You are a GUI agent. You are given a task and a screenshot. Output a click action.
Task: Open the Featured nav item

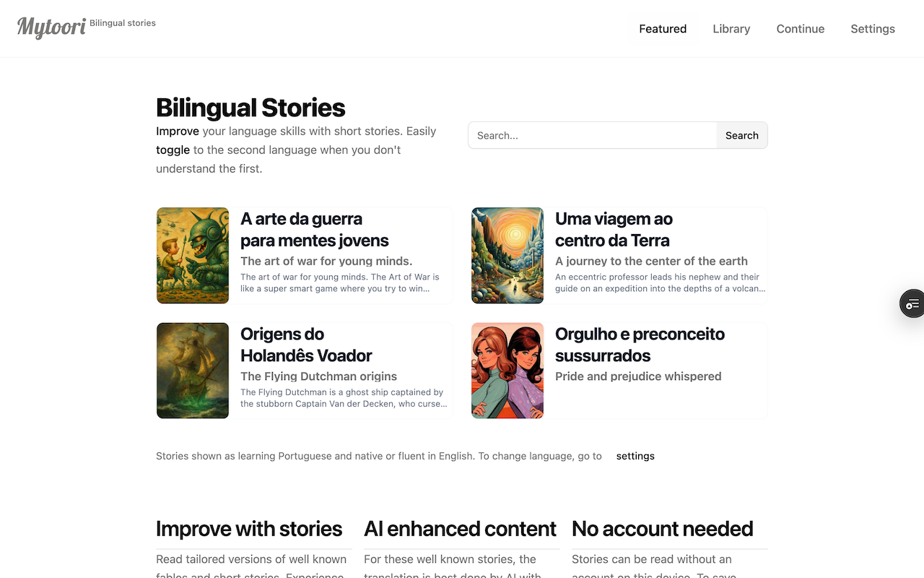(x=663, y=29)
